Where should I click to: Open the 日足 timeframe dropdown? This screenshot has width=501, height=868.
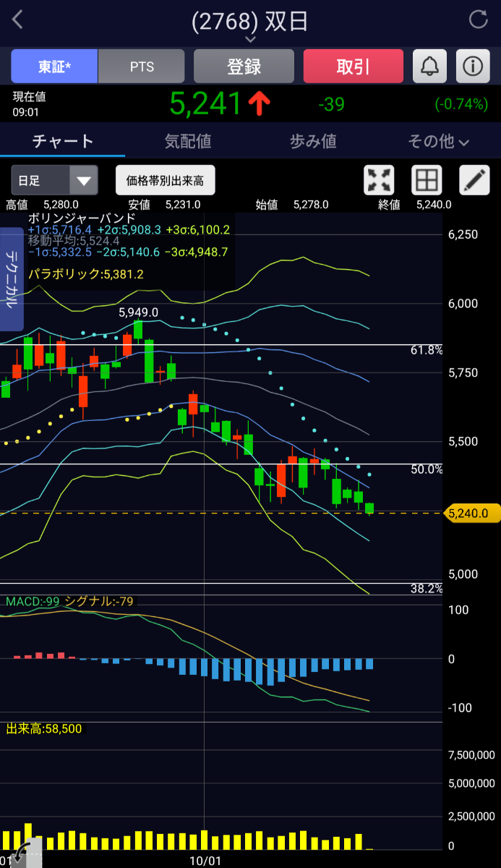(54, 180)
